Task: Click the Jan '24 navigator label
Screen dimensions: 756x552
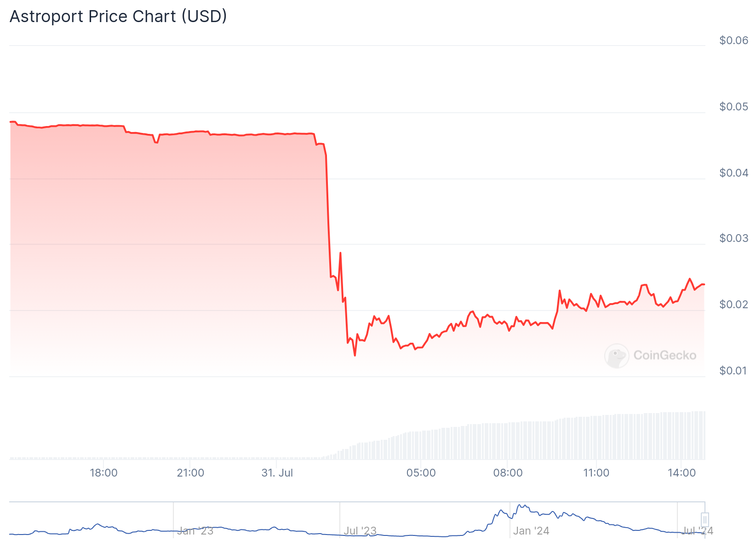Action: coord(531,531)
